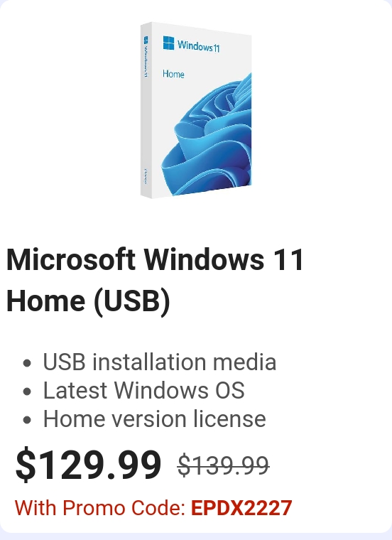The width and height of the screenshot is (392, 540).
Task: Open the Windows 11 Home box product image
Action: pos(196,109)
